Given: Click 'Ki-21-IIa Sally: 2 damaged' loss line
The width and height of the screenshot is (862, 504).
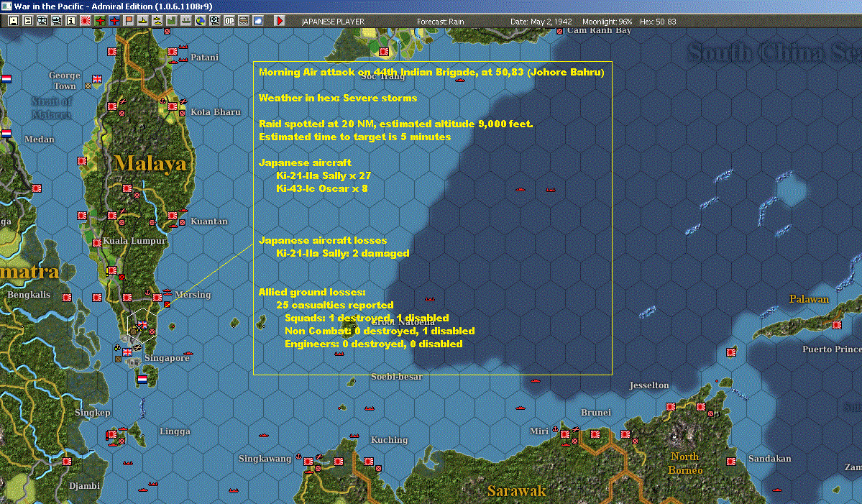Looking at the screenshot, I should tap(342, 253).
